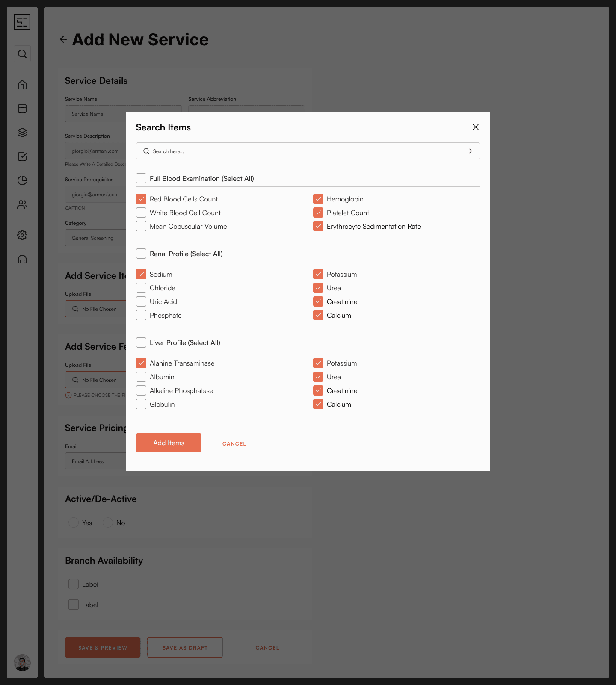The height and width of the screenshot is (685, 616).
Task: Go to the Home icon in sidebar
Action: [x=22, y=85]
